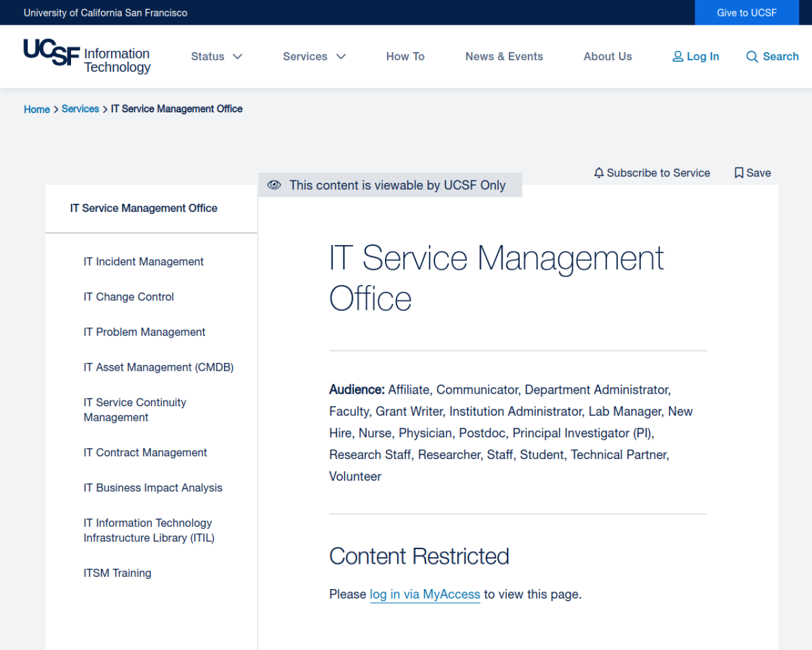Click the Search text in the header
Image resolution: width=812 pixels, height=650 pixels.
point(781,56)
